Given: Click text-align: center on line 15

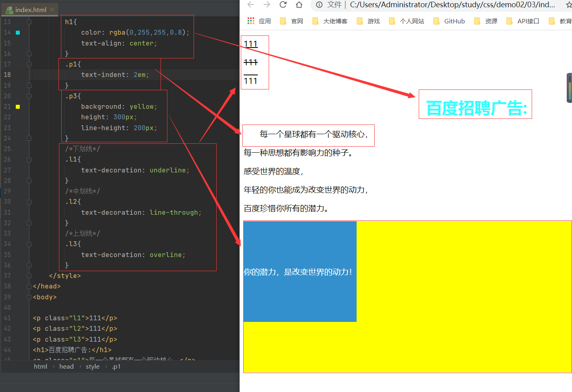Looking at the screenshot, I should [x=119, y=43].
